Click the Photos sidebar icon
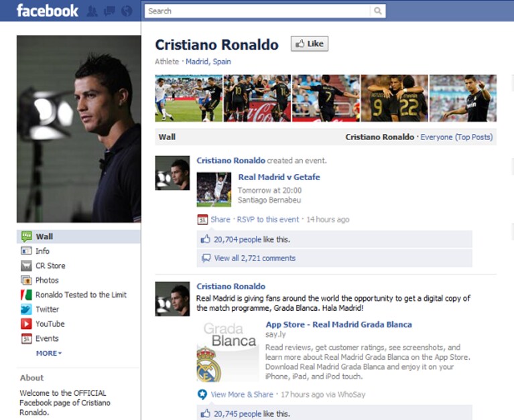Screen dimensions: 514x420 26,280
